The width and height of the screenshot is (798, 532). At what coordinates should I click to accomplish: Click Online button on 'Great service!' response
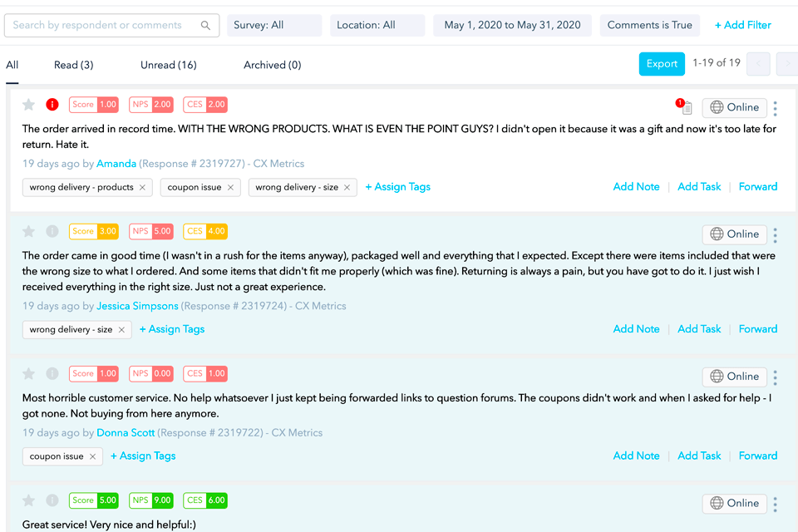click(734, 504)
